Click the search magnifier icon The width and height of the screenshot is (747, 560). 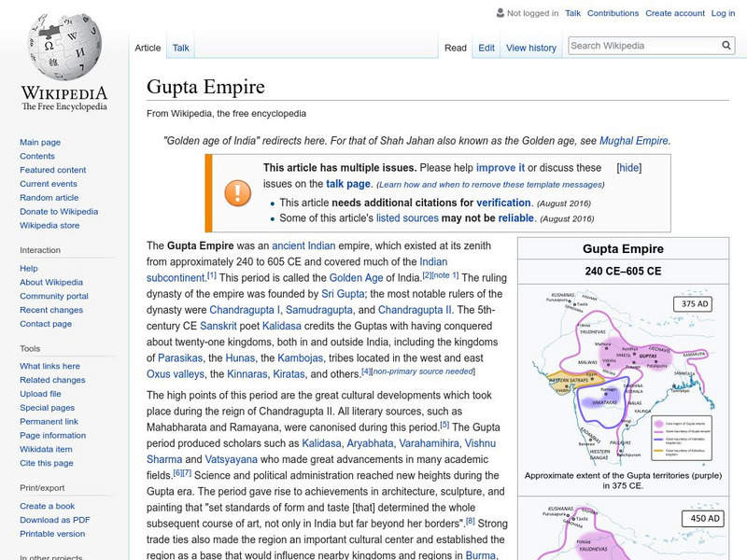pyautogui.click(x=726, y=45)
